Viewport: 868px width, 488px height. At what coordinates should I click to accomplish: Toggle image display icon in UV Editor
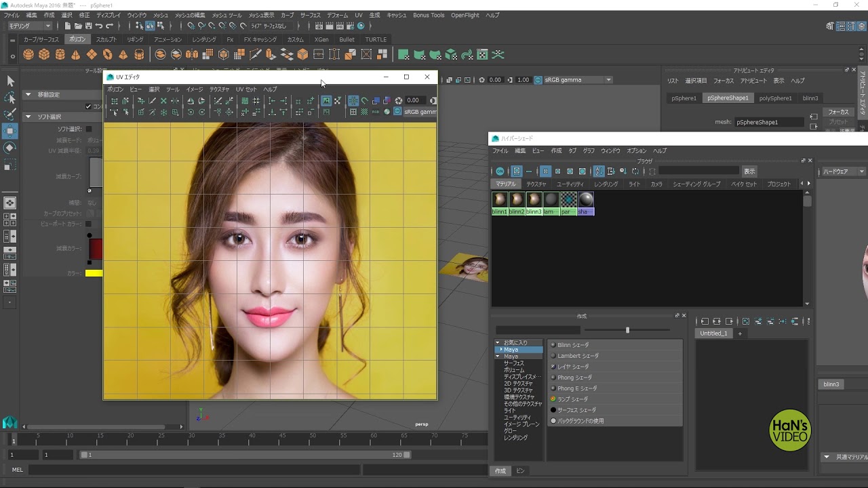(x=326, y=101)
